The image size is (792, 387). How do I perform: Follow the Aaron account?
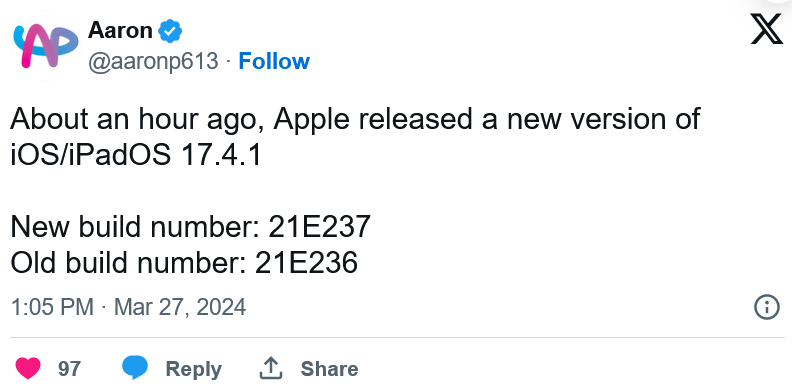tap(274, 62)
